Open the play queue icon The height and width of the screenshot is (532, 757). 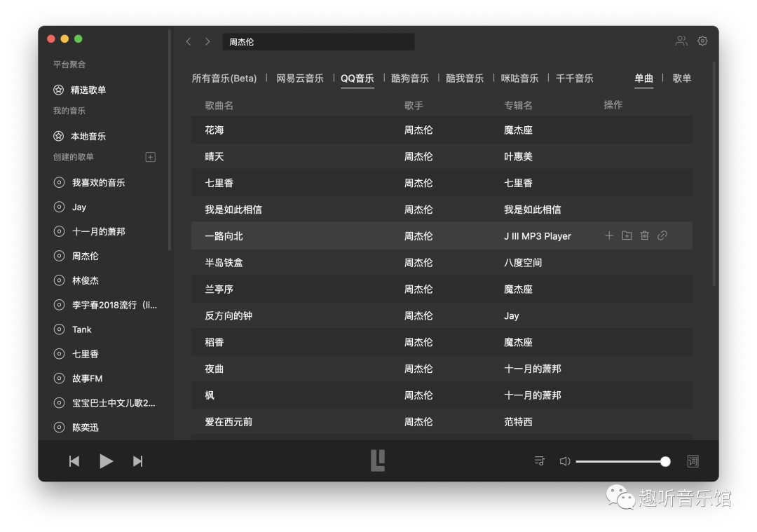[539, 461]
